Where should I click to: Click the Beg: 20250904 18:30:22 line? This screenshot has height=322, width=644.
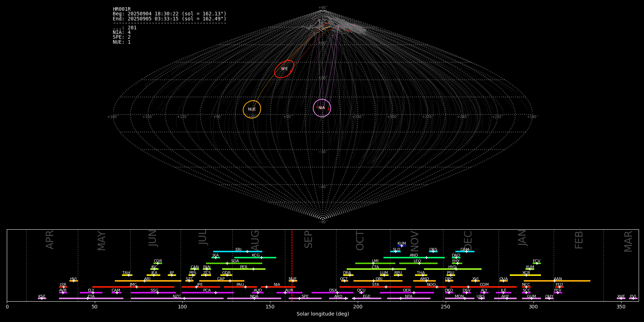(x=170, y=14)
